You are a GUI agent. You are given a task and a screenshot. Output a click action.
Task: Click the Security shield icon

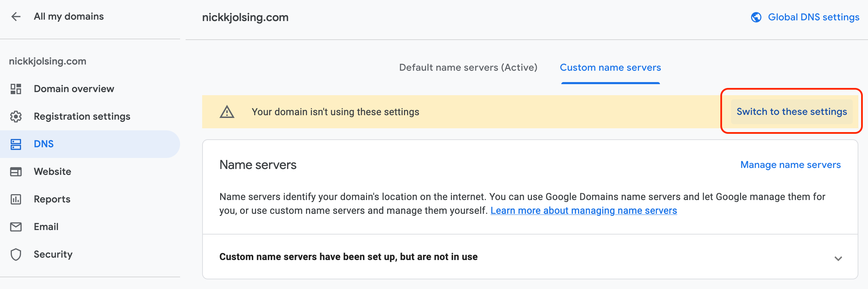click(16, 255)
